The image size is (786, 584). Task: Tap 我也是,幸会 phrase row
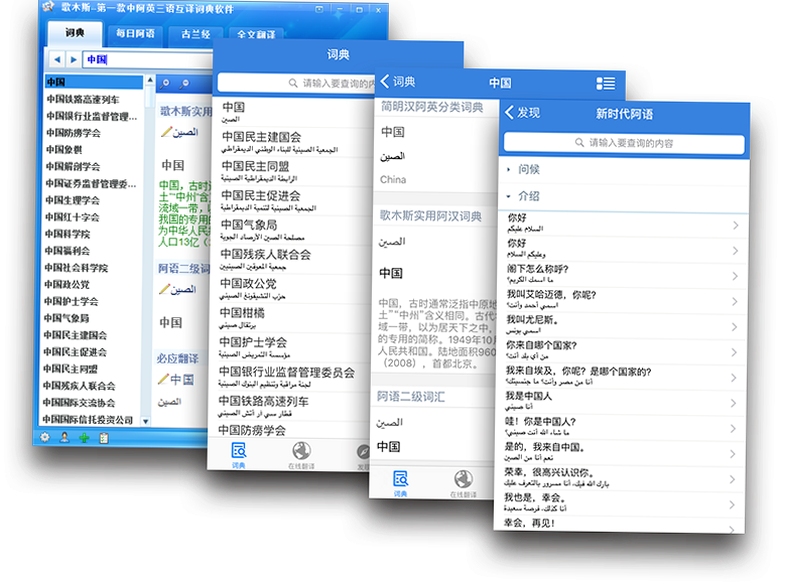tap(621, 503)
